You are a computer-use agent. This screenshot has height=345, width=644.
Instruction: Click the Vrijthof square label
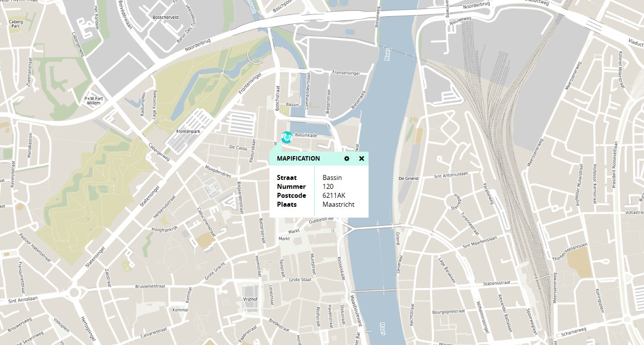point(250,299)
